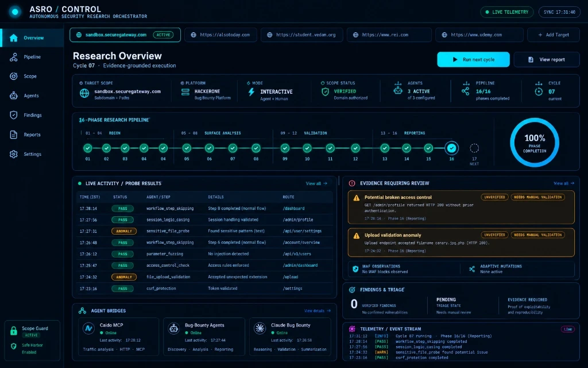Click View all in Evidence Requiring Review
The height and width of the screenshot is (368, 588).
tap(564, 183)
